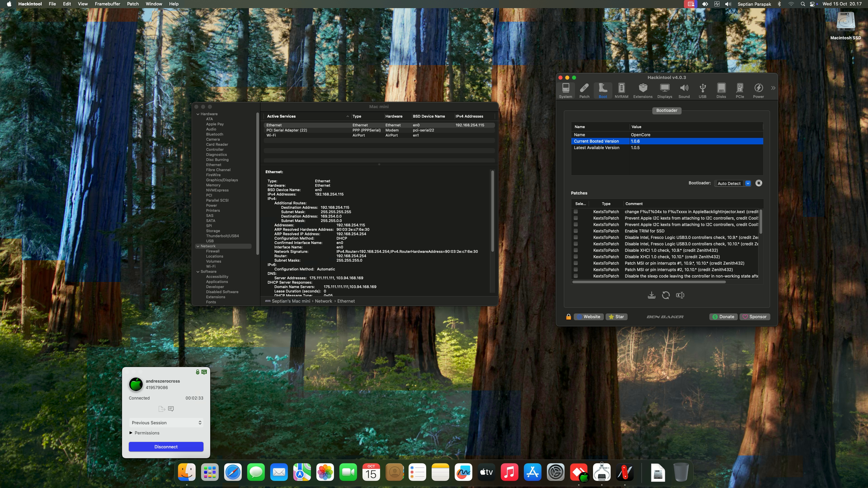This screenshot has height=488, width=868.
Task: Click the round bootloader button beside Auto Detect
Action: pos(759,183)
